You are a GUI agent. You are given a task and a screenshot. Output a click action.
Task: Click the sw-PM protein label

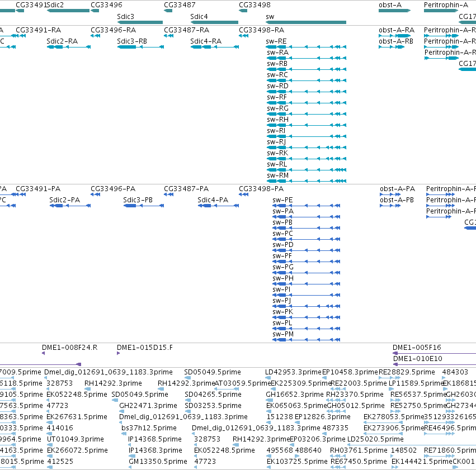pos(283,334)
